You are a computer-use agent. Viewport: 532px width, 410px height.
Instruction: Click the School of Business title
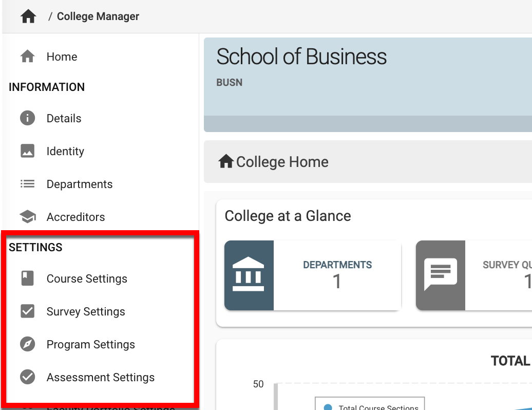[x=301, y=57]
